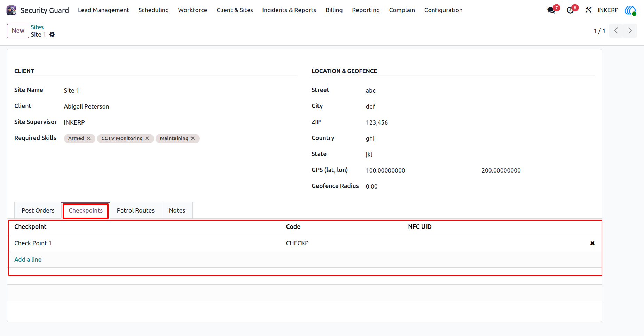Edit the Street field value abc
Screen dimensions: 644x336
point(480,90)
